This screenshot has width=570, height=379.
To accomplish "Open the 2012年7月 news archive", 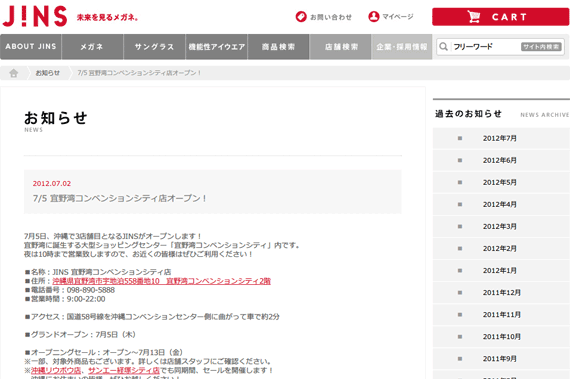I will coord(501,138).
